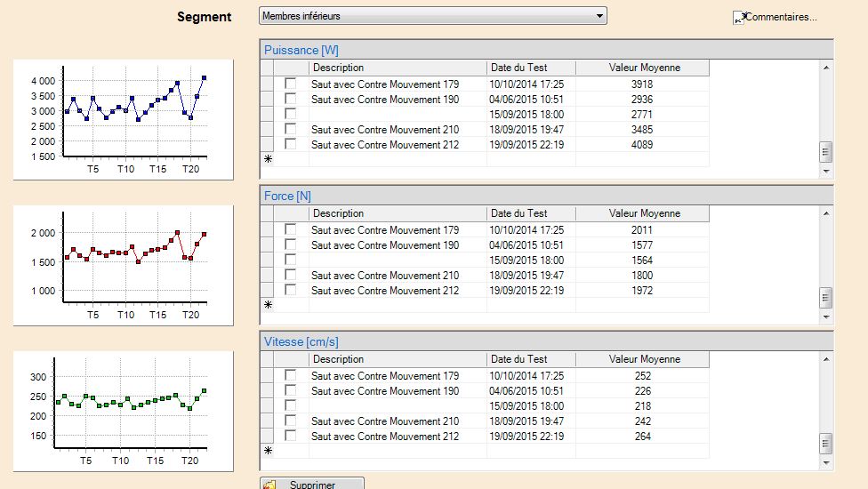Sort Force table by Description header

point(398,213)
